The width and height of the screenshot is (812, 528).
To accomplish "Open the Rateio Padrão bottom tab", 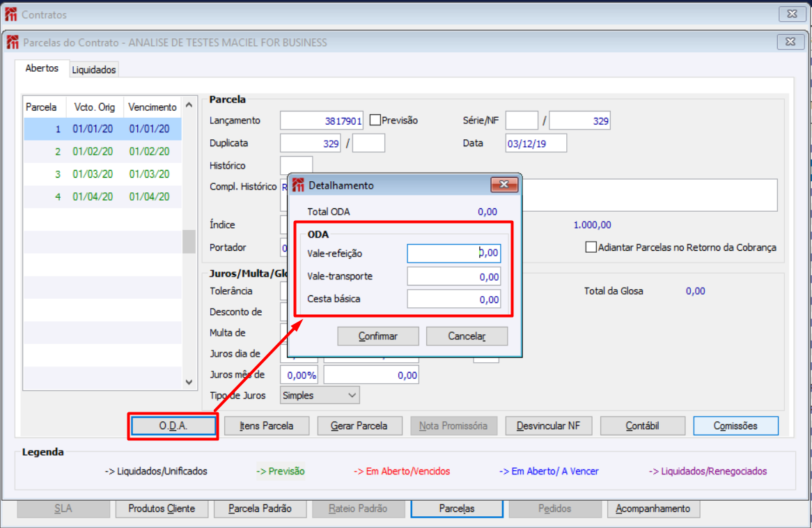I will 358,508.
